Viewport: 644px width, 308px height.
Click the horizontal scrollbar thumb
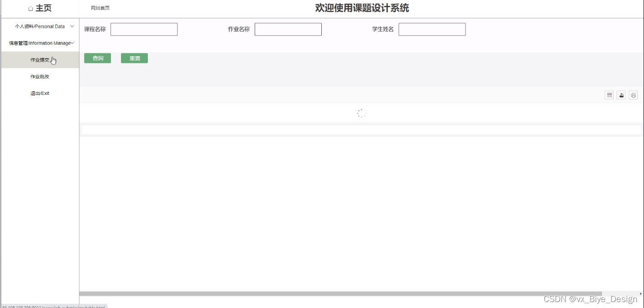tap(340, 294)
